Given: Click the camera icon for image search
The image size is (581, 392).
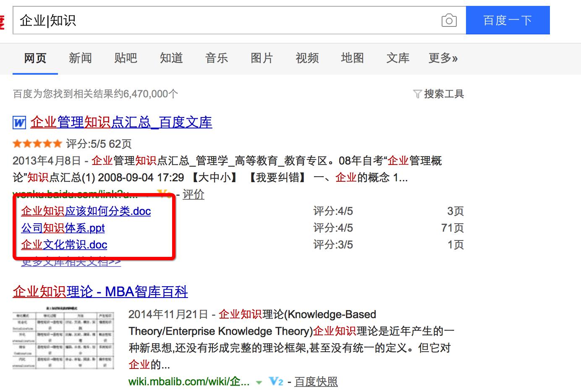Looking at the screenshot, I should click(449, 20).
